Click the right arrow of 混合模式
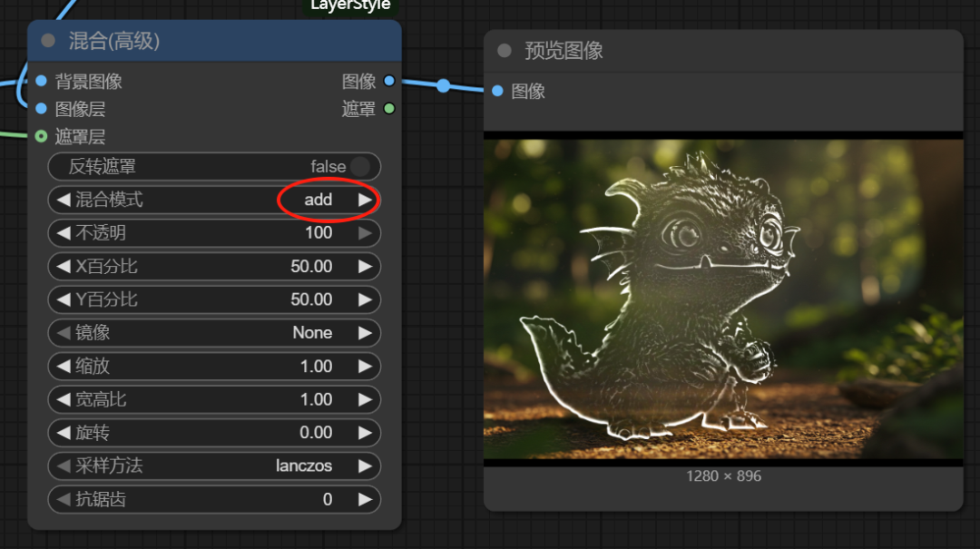This screenshot has height=549, width=980. click(365, 200)
